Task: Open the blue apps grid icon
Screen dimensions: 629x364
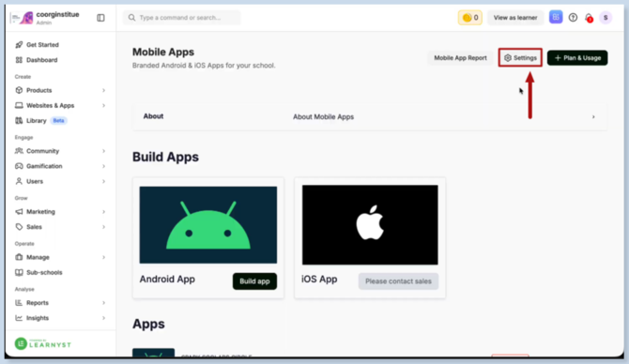Action: [x=556, y=17]
